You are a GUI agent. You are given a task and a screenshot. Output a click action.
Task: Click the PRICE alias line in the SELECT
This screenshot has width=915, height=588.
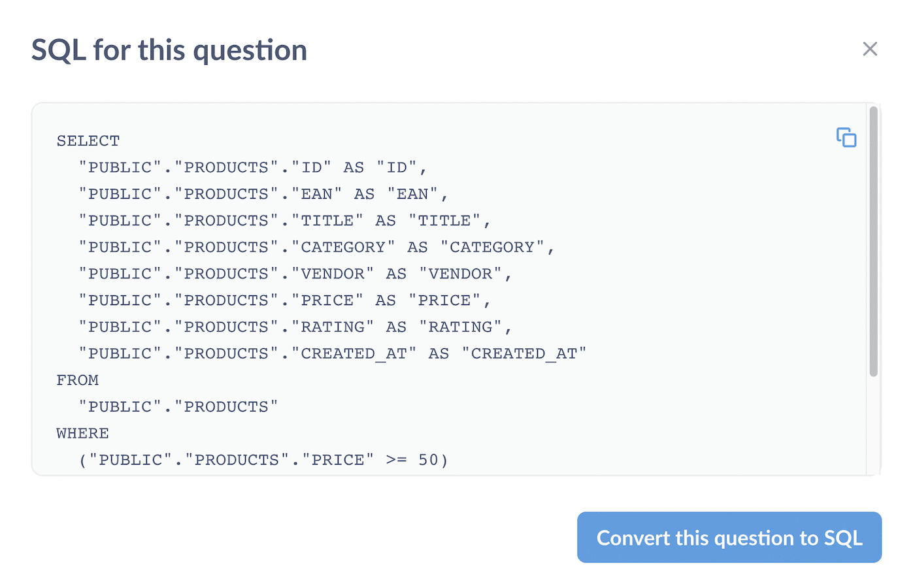point(284,300)
